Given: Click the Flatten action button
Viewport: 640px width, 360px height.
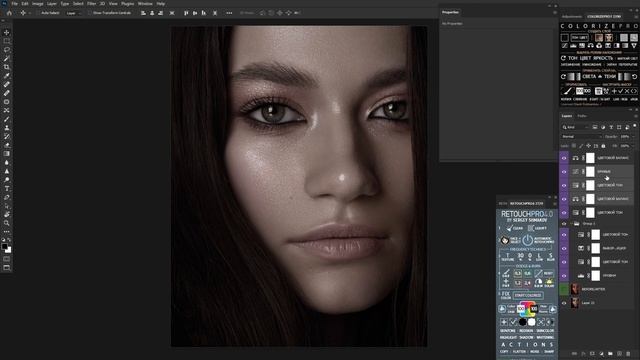Looking at the screenshot, I should coord(519,351).
